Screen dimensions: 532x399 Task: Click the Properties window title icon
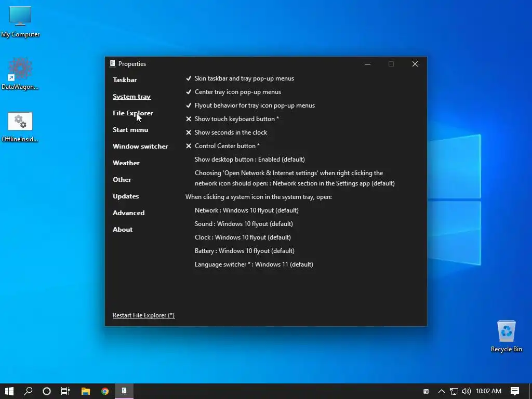pyautogui.click(x=113, y=64)
